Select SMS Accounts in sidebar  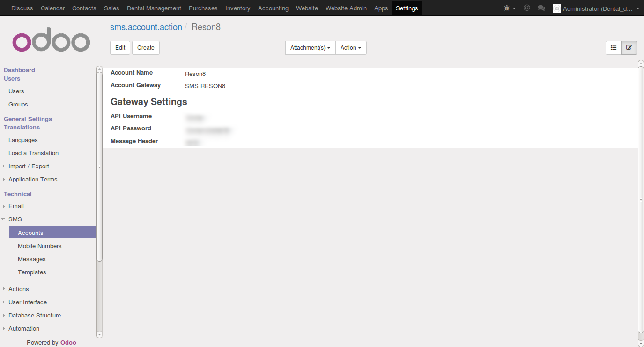coord(53,233)
